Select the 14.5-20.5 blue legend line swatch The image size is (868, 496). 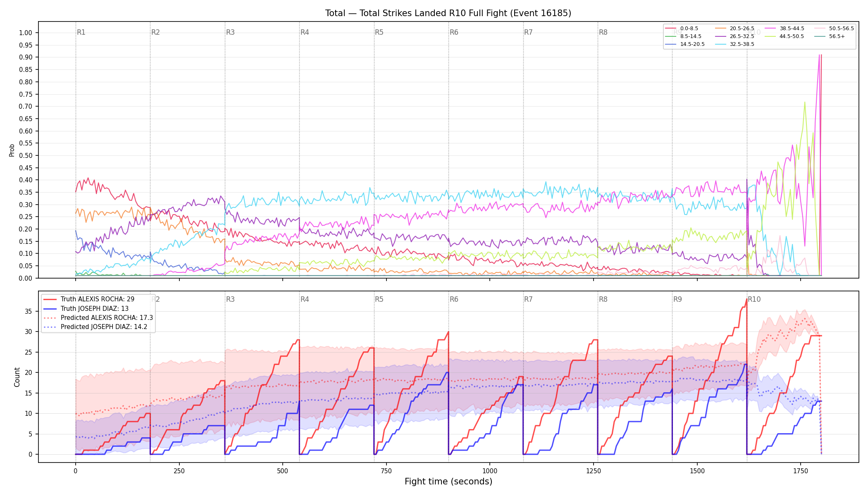(x=670, y=44)
